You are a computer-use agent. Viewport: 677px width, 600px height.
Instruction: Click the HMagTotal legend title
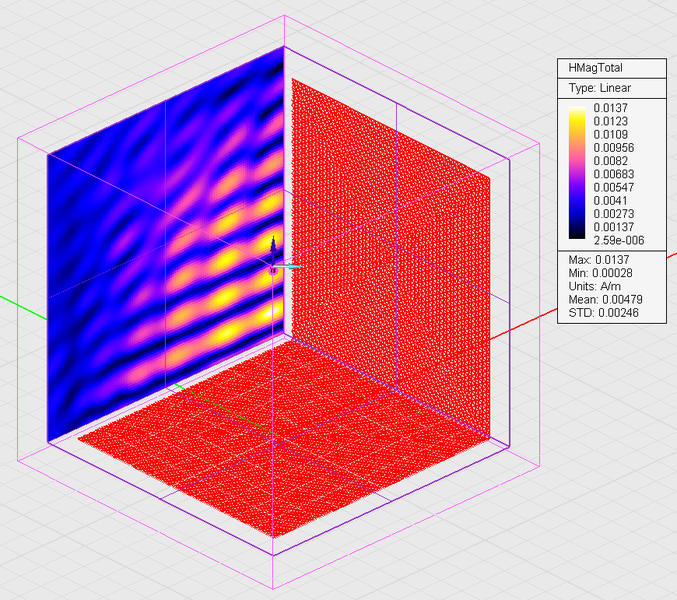(595, 68)
